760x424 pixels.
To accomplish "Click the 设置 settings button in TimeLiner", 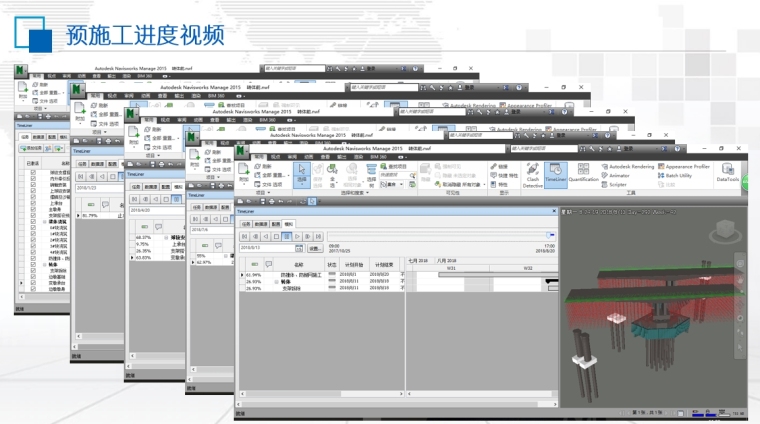I will point(315,247).
